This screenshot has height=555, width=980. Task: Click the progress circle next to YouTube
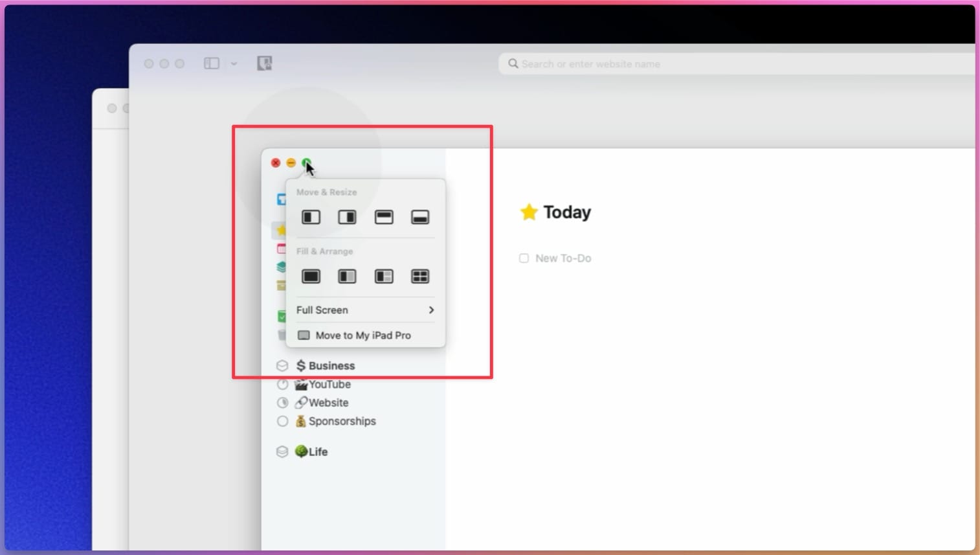pyautogui.click(x=283, y=384)
